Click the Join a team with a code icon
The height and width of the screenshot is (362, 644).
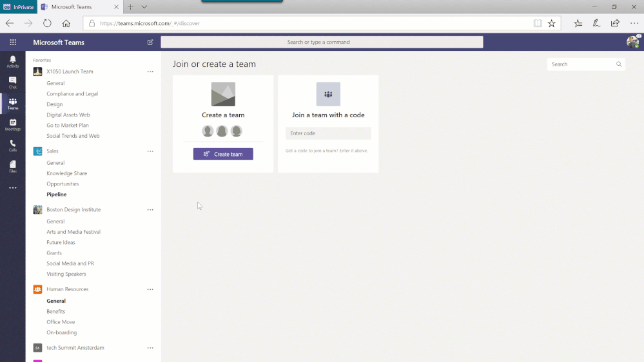click(x=328, y=94)
